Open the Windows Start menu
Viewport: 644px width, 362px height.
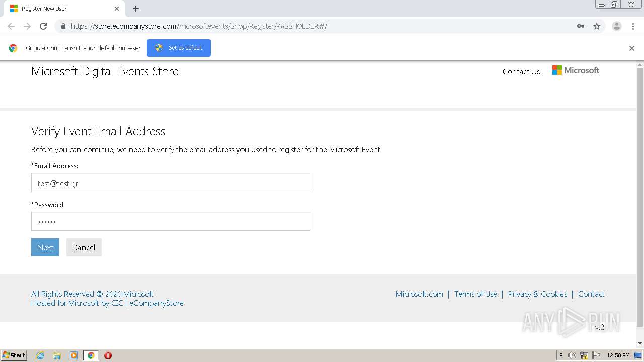point(14,355)
